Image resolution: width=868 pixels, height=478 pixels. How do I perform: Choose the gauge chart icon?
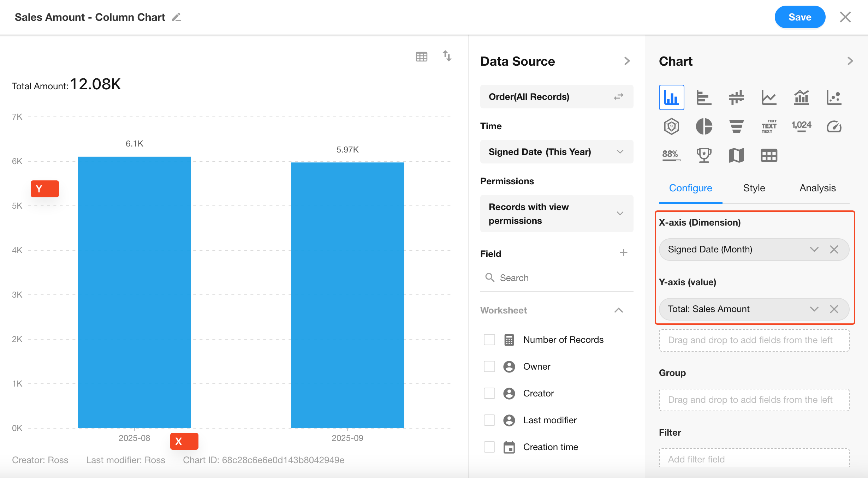834,126
